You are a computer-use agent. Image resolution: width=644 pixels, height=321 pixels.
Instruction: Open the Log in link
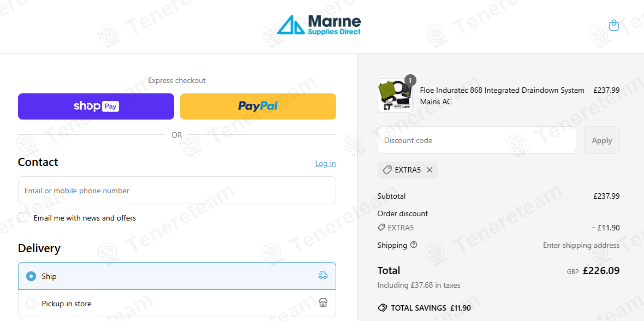325,163
